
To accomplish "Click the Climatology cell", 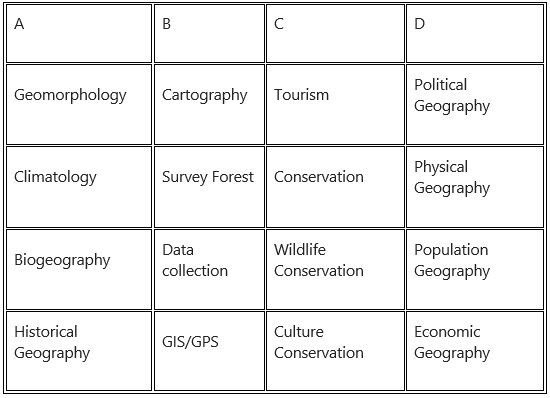I will (79, 187).
